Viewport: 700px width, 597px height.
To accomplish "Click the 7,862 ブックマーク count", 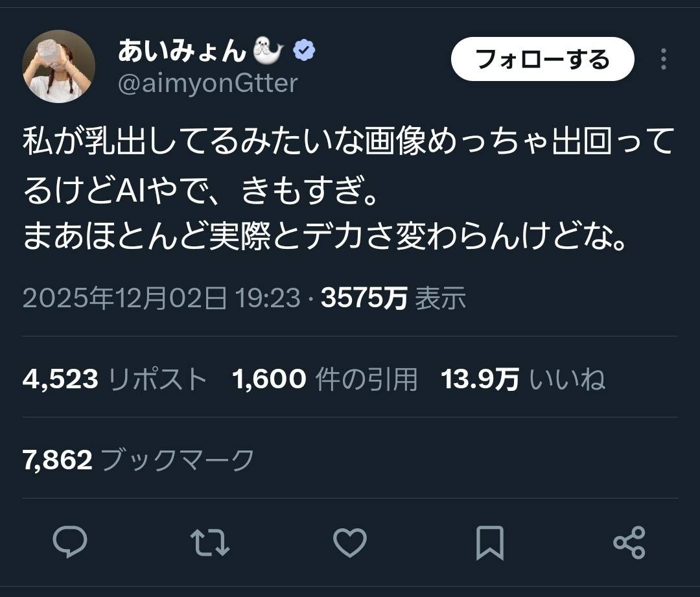I will (x=138, y=460).
